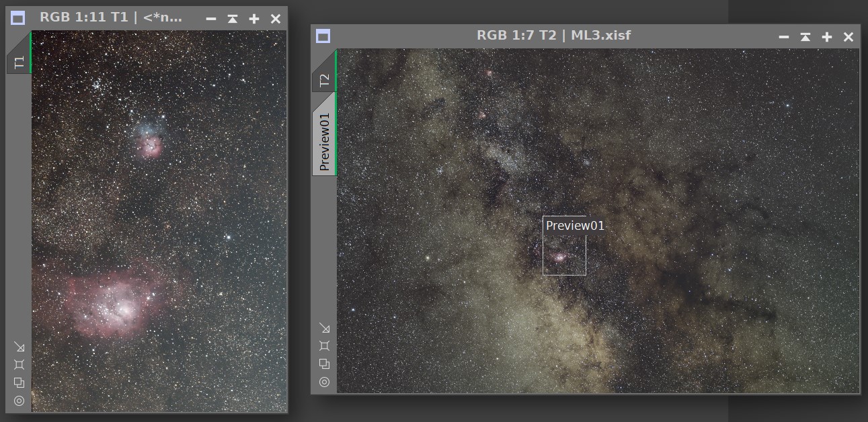Click the circular target icon in ML3.xisf window
This screenshot has height=422, width=868.
coord(324,382)
